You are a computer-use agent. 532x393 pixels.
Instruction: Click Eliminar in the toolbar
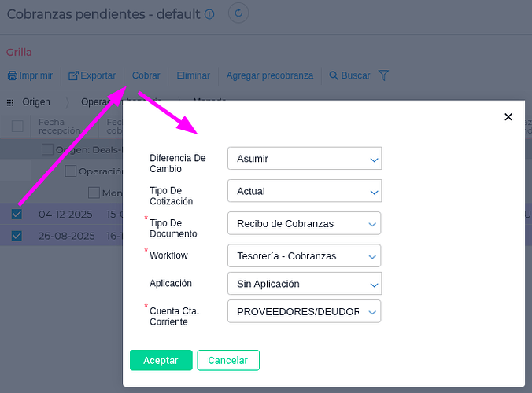[x=193, y=76]
